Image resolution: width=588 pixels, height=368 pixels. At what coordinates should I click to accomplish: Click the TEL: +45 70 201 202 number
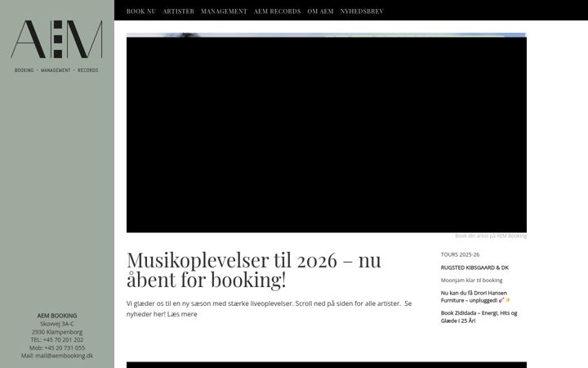click(57, 340)
